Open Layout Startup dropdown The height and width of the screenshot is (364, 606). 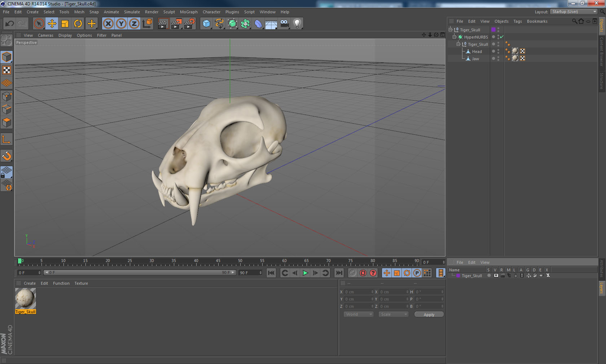[x=574, y=12]
